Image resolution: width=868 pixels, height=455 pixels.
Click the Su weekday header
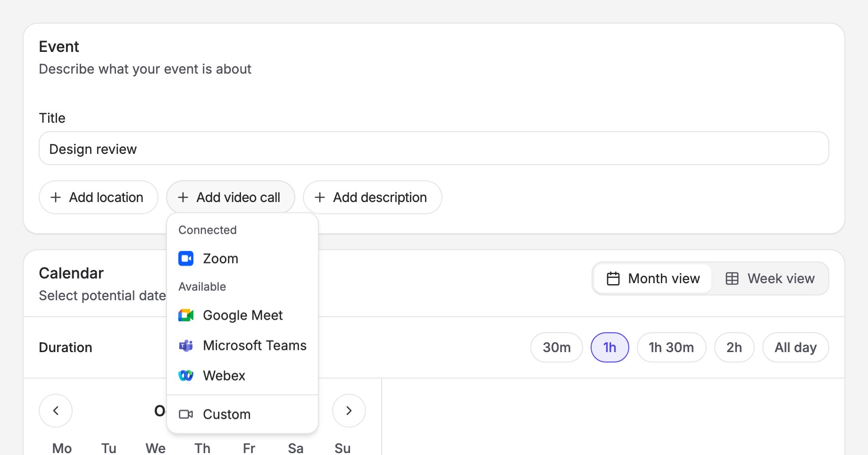point(342,448)
